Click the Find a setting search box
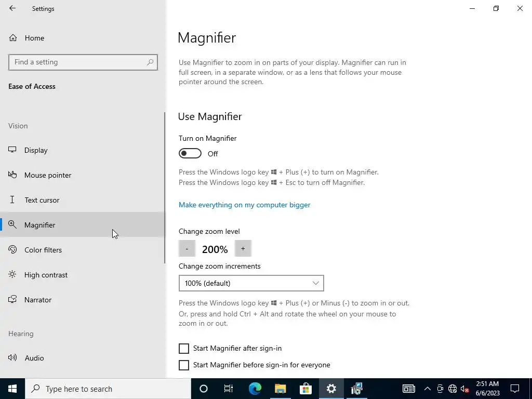The width and height of the screenshot is (532, 399). coord(83,62)
